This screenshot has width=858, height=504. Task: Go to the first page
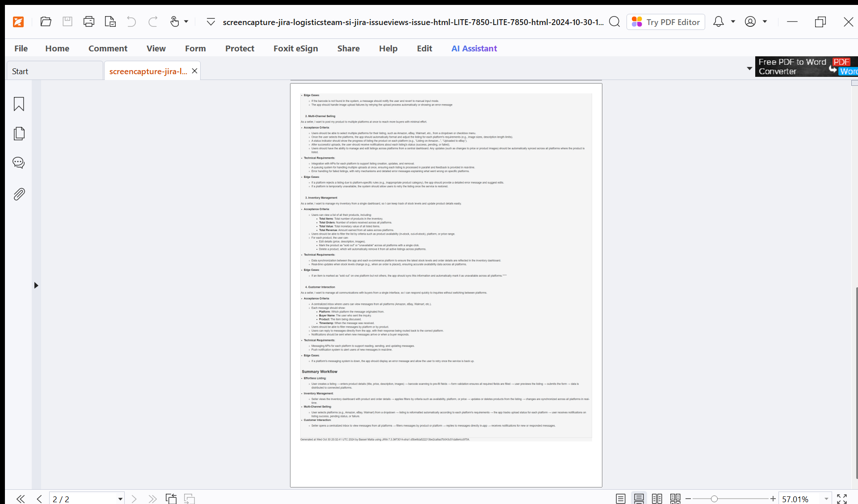(x=21, y=499)
